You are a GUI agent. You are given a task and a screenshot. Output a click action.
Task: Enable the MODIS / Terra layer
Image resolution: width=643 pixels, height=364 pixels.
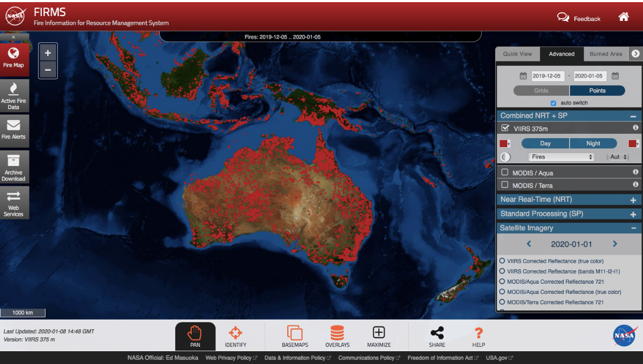click(x=505, y=185)
